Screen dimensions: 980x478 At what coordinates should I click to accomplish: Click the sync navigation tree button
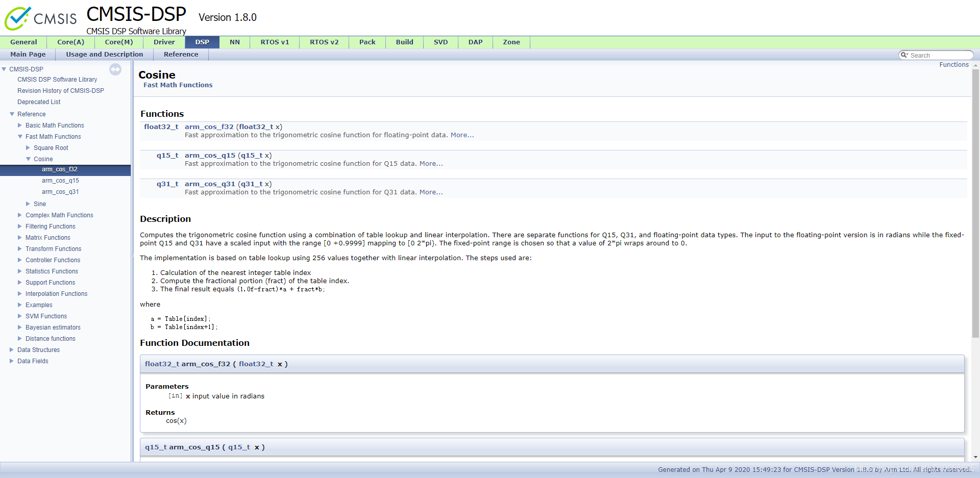click(x=115, y=69)
